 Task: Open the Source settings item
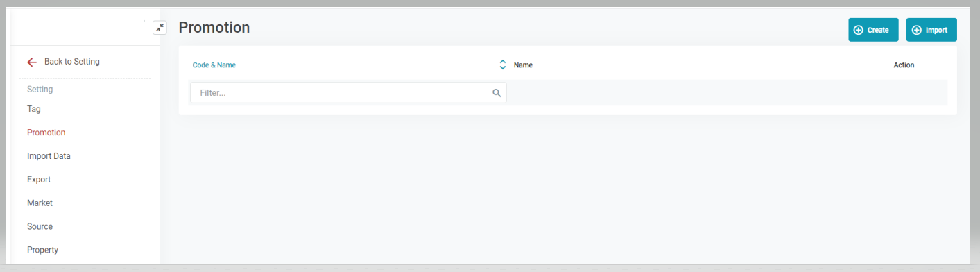tap(40, 227)
